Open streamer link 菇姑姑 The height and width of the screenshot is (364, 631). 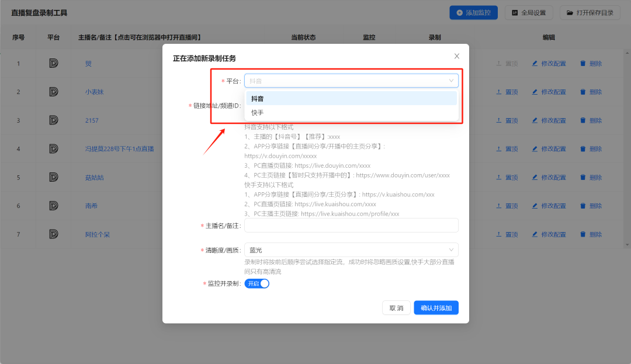(94, 178)
